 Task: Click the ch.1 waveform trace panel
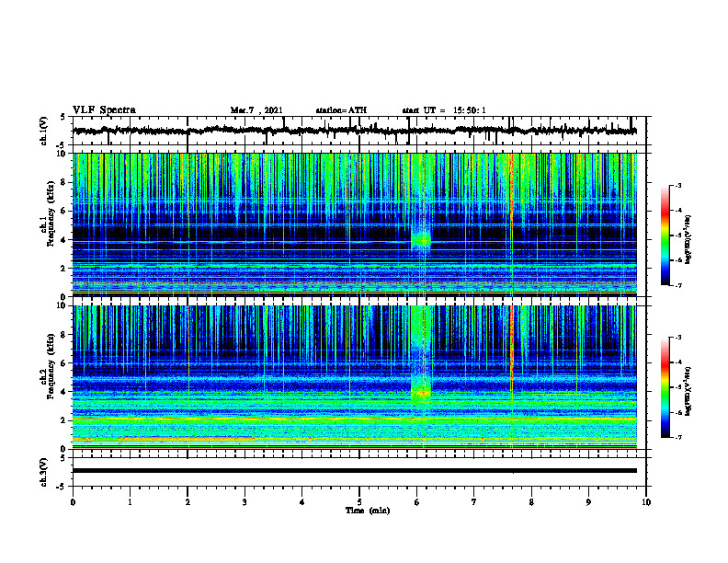tap(359, 131)
